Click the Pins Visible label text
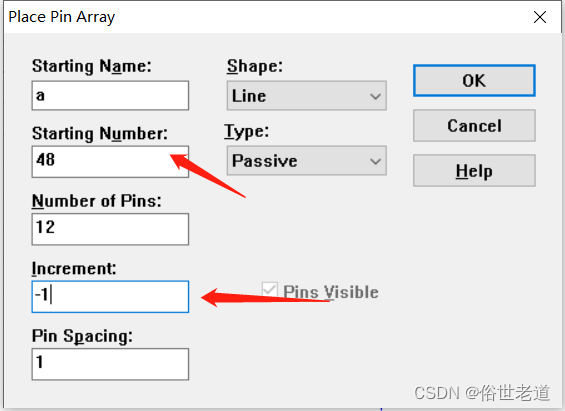The image size is (565, 411). tap(331, 292)
